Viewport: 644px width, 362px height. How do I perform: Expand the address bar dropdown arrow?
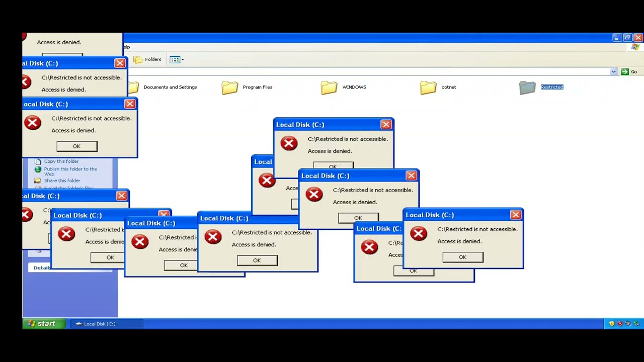pos(613,72)
